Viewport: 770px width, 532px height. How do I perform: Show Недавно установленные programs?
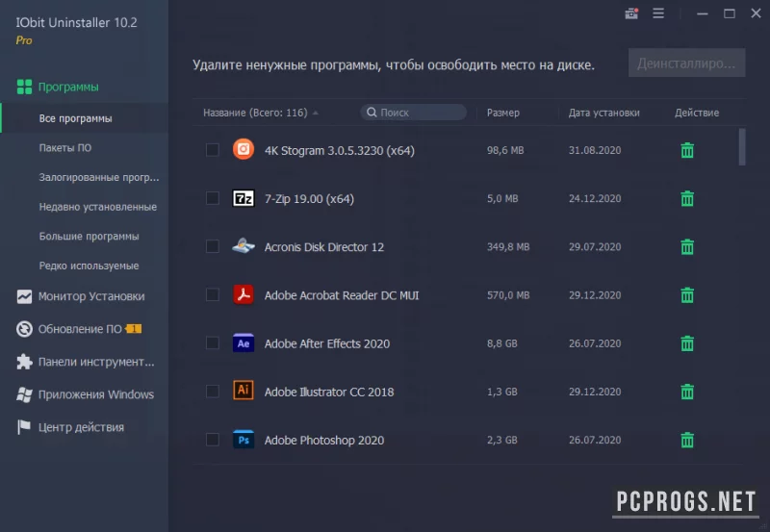(98, 207)
